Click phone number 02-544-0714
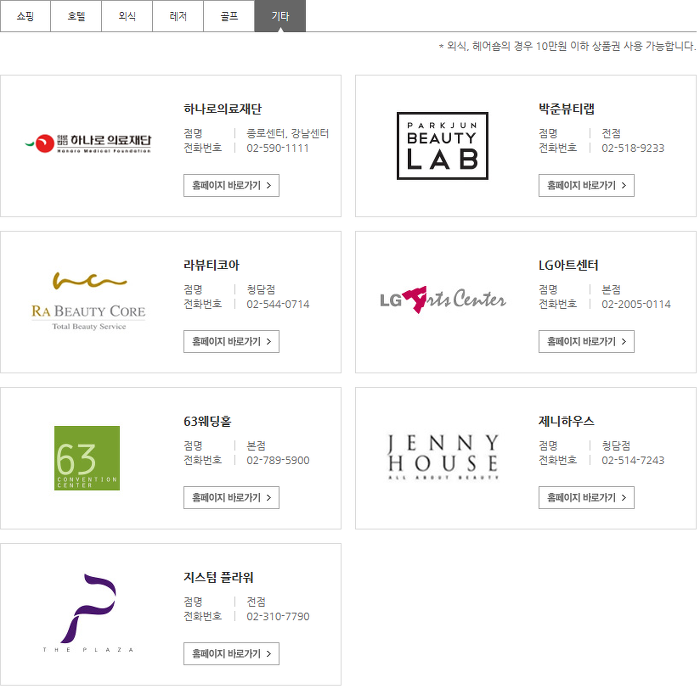Screen dimensions: 700x689 278,305
